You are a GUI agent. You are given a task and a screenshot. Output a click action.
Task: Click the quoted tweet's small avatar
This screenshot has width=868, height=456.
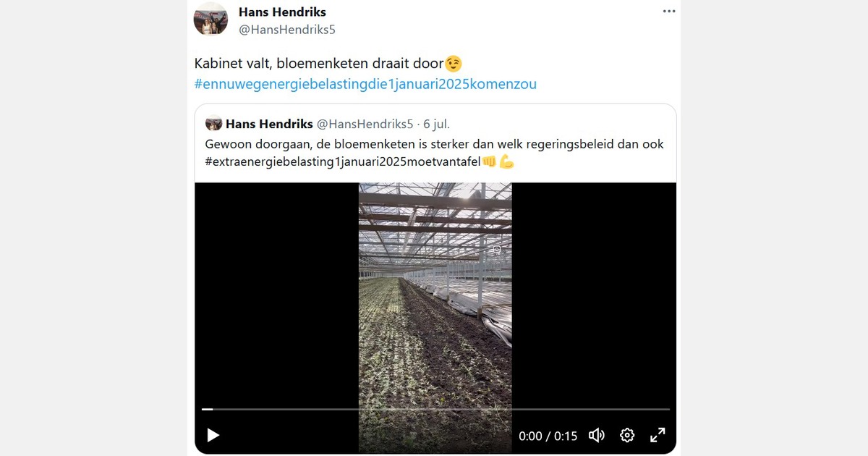(x=213, y=124)
